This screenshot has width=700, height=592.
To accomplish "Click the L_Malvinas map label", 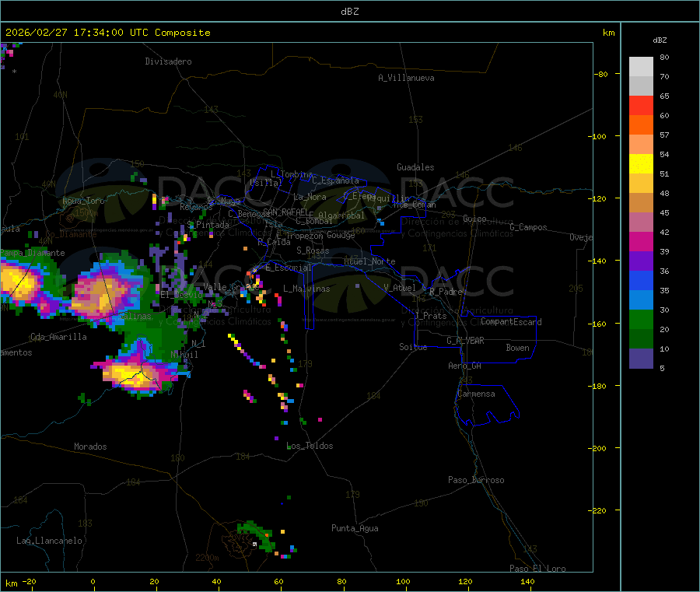I will tap(306, 289).
